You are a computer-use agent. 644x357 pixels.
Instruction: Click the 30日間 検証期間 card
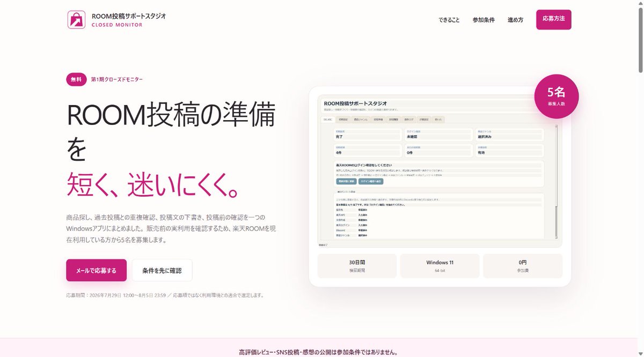(x=357, y=266)
